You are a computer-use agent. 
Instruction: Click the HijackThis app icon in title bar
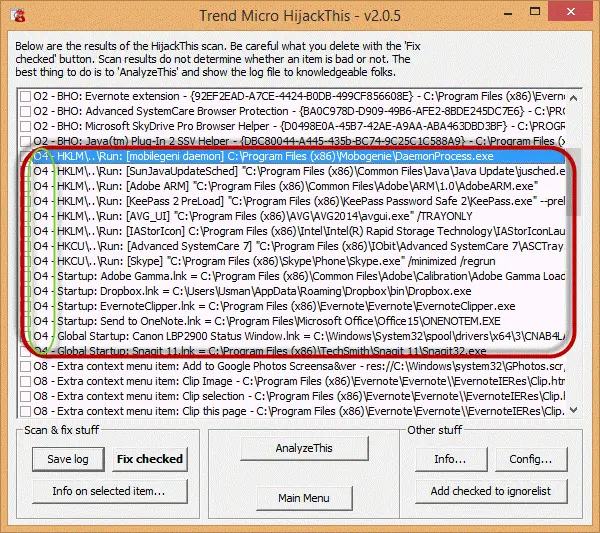(18, 15)
